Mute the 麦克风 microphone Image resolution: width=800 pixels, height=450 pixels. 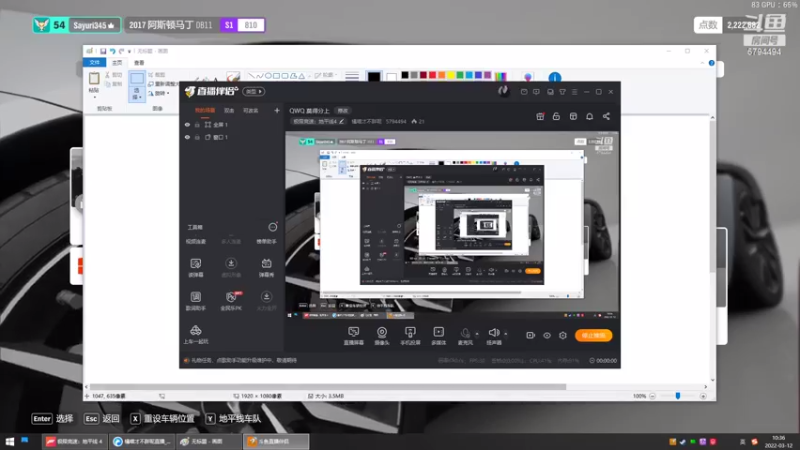[x=465, y=336]
